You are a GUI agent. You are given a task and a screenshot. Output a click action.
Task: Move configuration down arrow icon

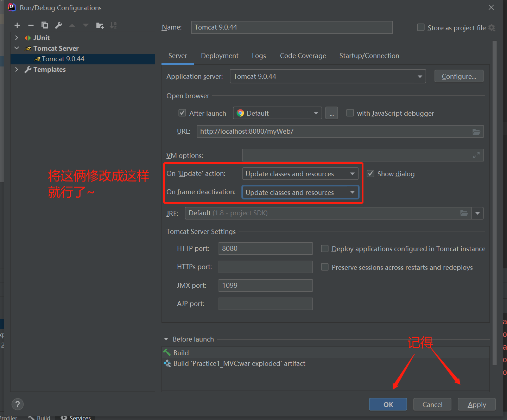(x=86, y=25)
